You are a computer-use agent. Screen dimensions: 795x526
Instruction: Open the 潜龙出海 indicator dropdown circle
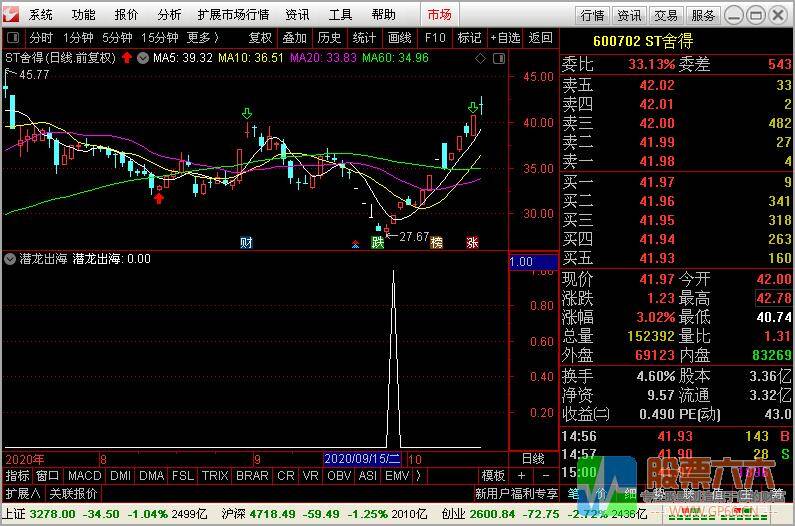[x=10, y=259]
